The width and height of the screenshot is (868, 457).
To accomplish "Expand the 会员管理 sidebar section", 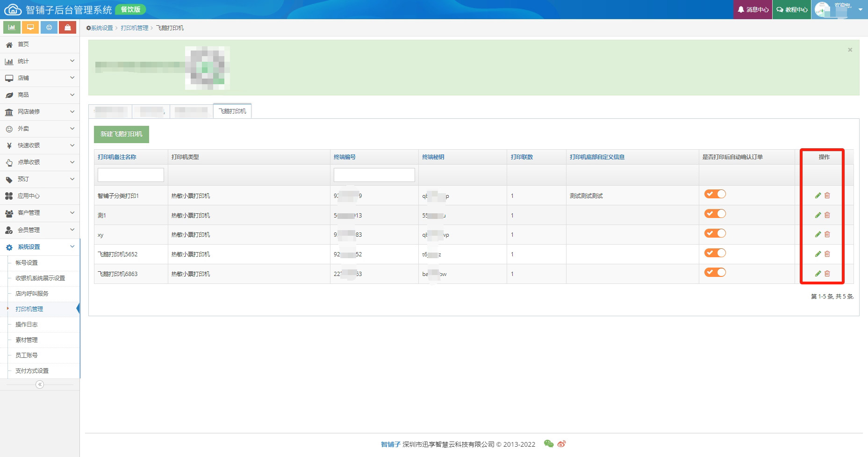I will pyautogui.click(x=40, y=230).
